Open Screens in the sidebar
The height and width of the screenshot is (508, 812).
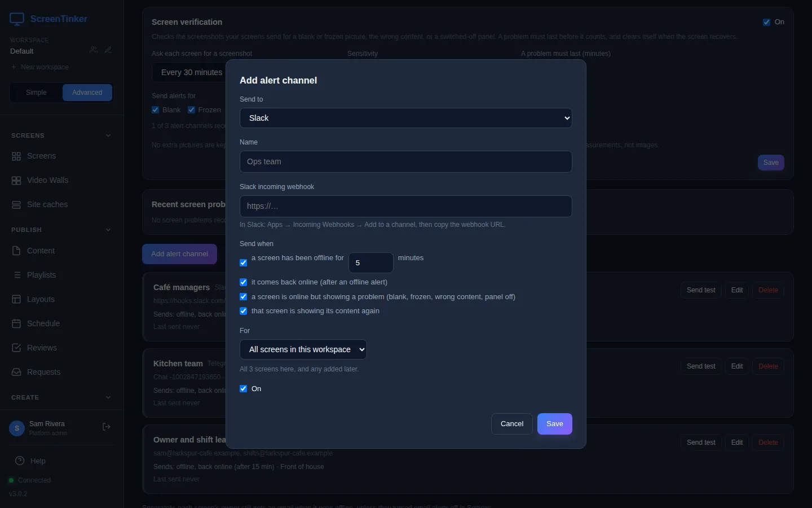click(x=61, y=156)
